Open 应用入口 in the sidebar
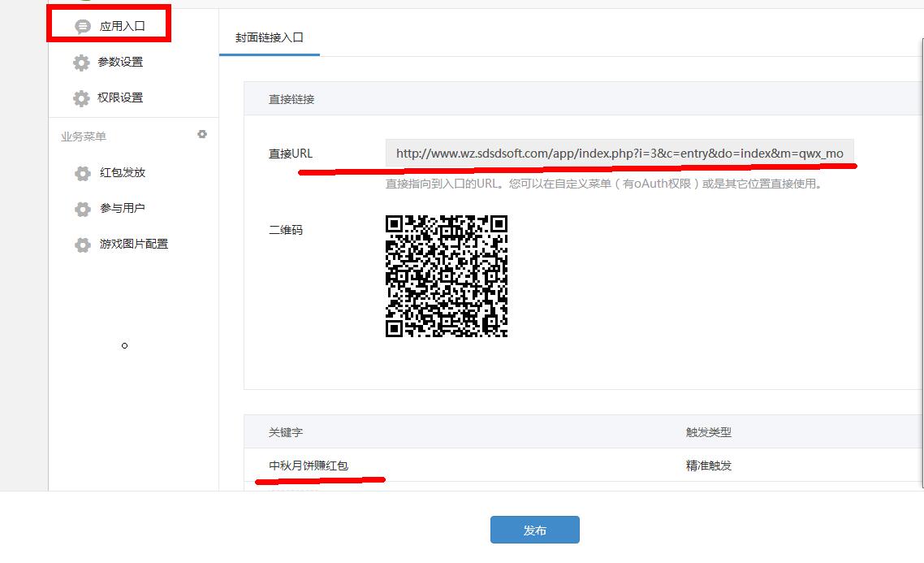 [122, 26]
